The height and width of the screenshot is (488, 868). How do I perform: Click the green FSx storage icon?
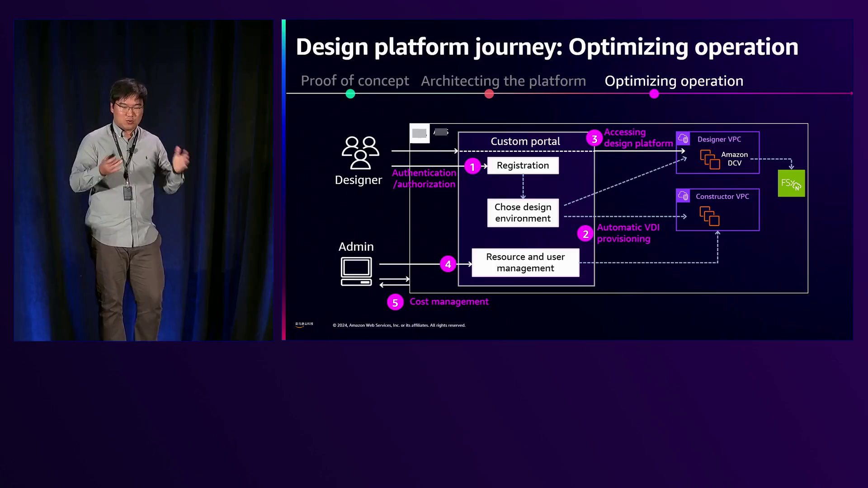[791, 183]
